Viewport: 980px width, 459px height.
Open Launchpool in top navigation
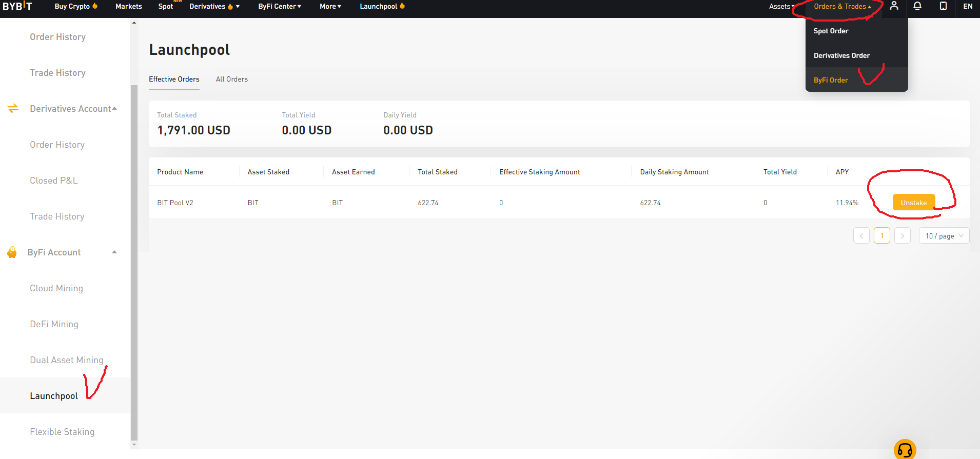[382, 6]
